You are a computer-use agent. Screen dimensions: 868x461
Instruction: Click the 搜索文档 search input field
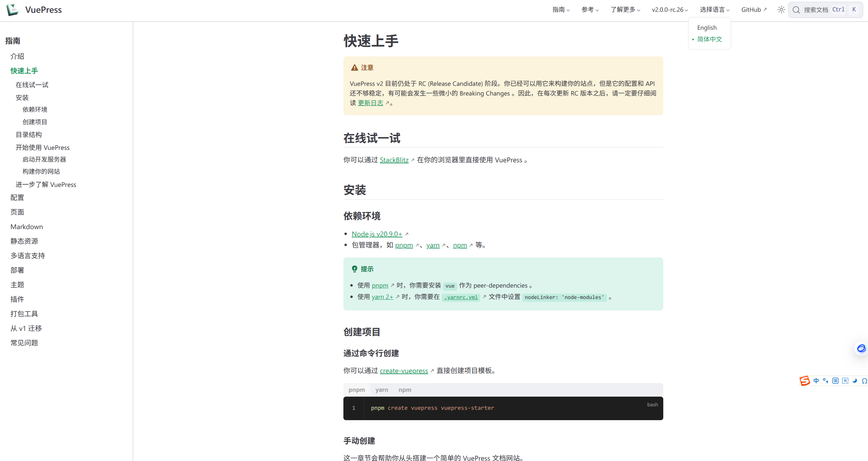(x=816, y=9)
